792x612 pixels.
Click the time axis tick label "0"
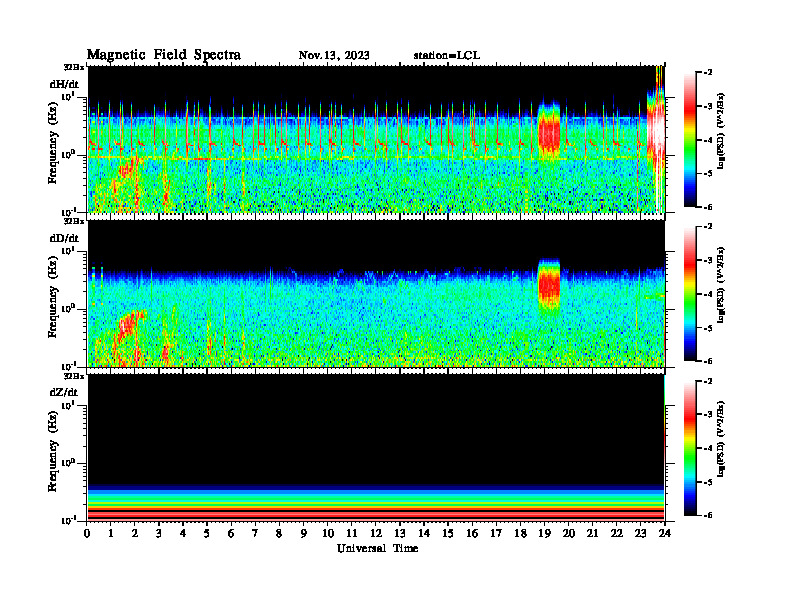point(87,534)
